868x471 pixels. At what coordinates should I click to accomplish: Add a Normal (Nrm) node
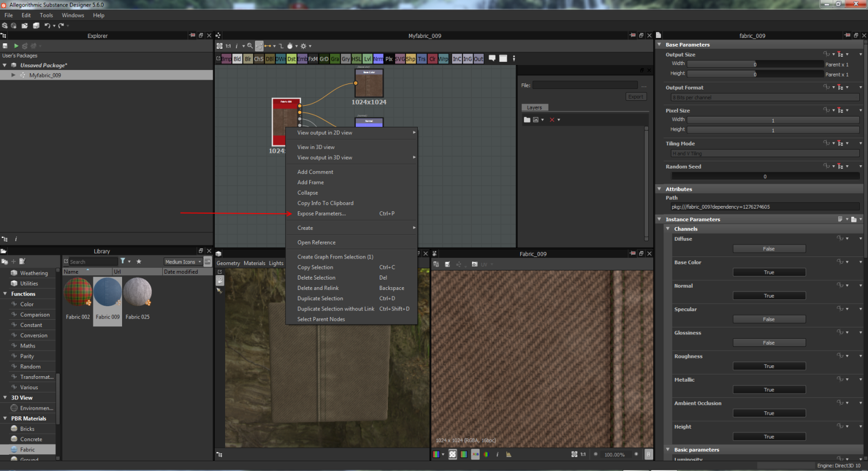(x=378, y=59)
